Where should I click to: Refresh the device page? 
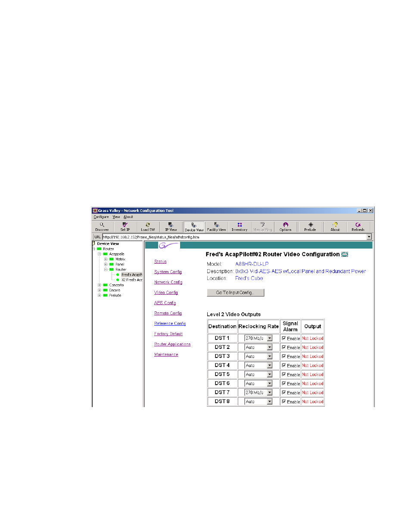tap(358, 227)
